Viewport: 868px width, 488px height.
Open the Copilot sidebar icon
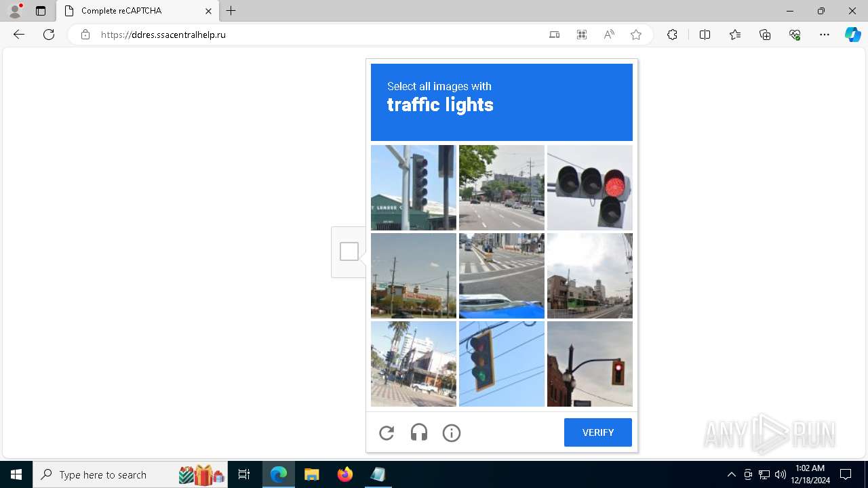(x=853, y=35)
